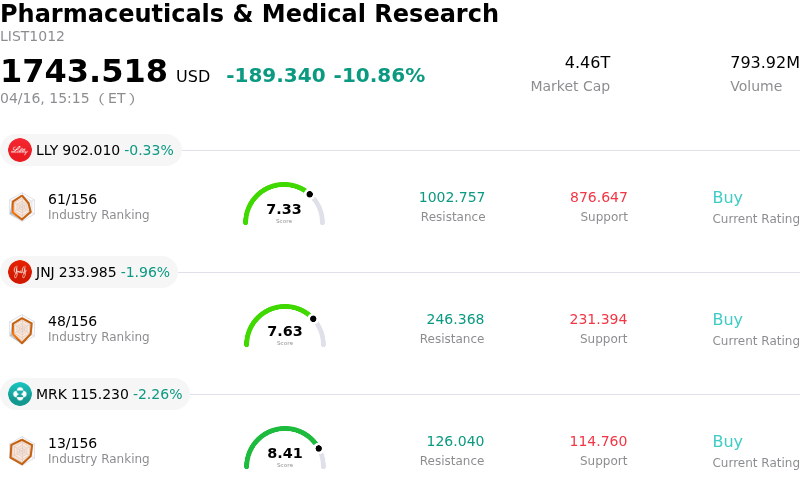Click the 231.394 support value

click(598, 320)
